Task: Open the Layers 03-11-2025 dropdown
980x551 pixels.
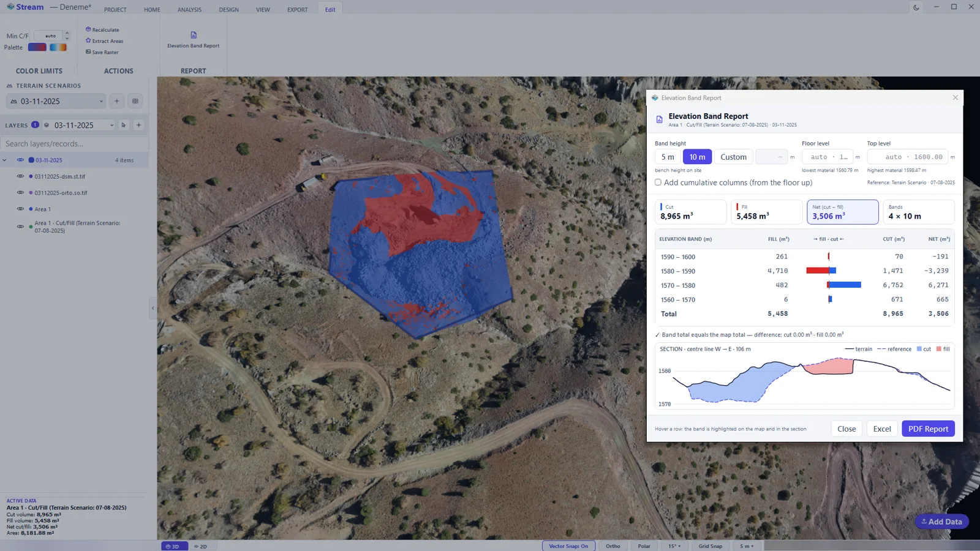Action: click(x=78, y=125)
